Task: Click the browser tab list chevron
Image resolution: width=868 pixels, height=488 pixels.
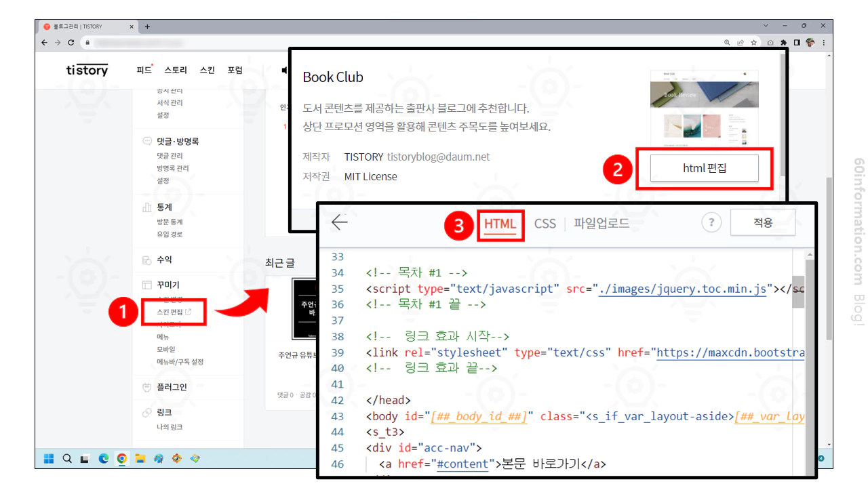Action: 767,25
